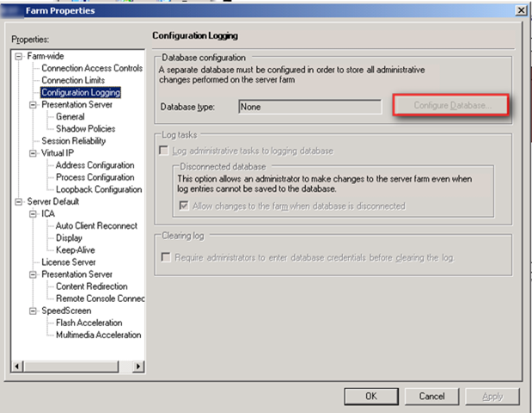Screen dimensions: 532x413
Task: Click the Configure Database button
Action: click(451, 106)
